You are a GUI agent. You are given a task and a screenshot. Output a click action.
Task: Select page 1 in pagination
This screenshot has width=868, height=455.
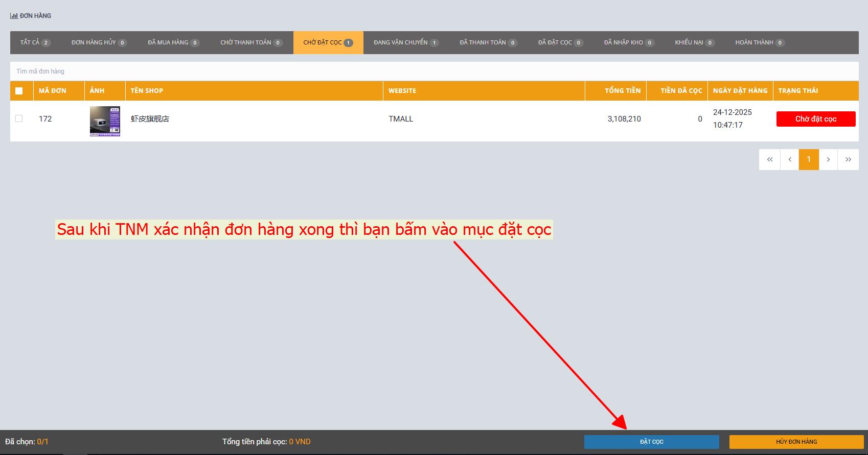click(x=809, y=159)
